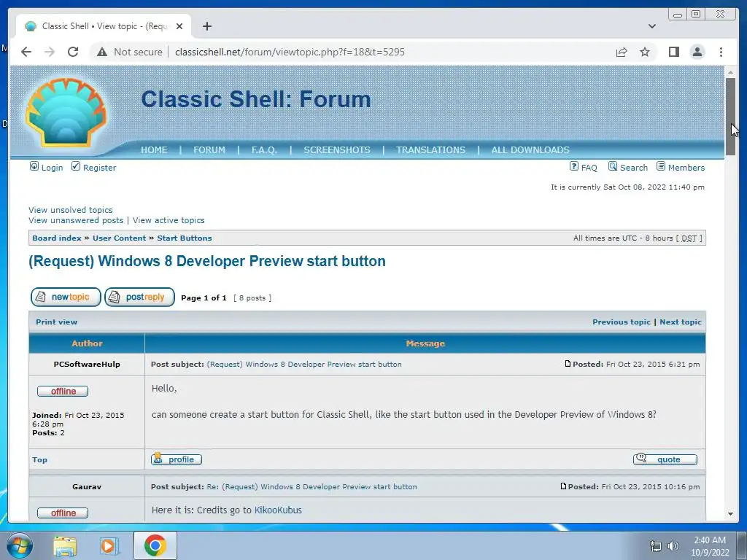The height and width of the screenshot is (560, 747).
Task: Open the TRANSLATIONS menu item
Action: 430,150
